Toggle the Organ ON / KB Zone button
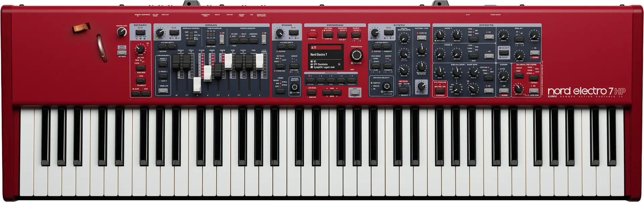This screenshot has width=644, height=202. (x=174, y=33)
